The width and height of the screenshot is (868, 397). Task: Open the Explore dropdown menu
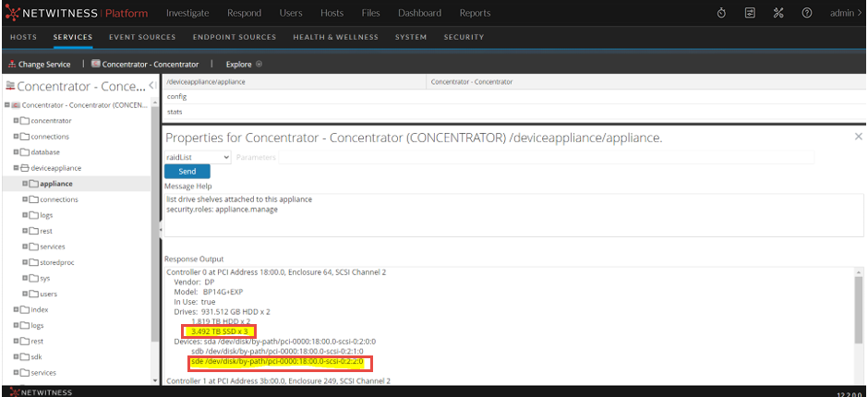click(245, 65)
